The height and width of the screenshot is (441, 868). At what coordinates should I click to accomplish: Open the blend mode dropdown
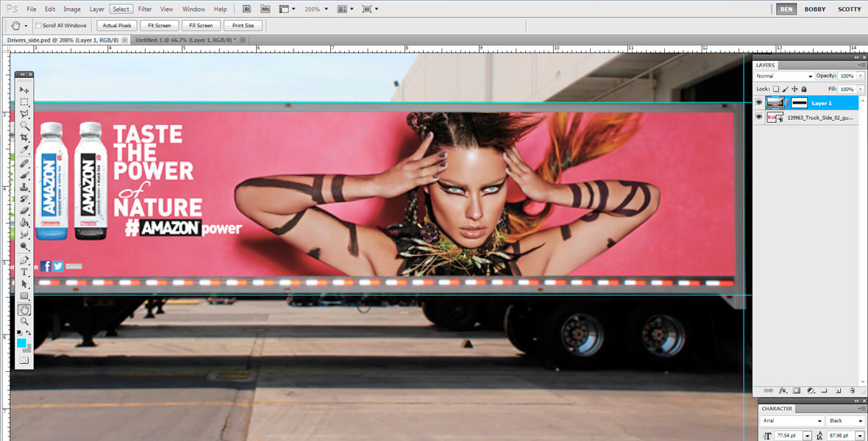click(784, 76)
